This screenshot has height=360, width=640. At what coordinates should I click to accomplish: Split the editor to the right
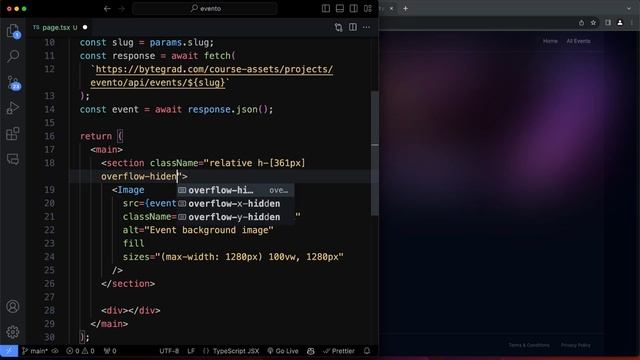pos(353,27)
